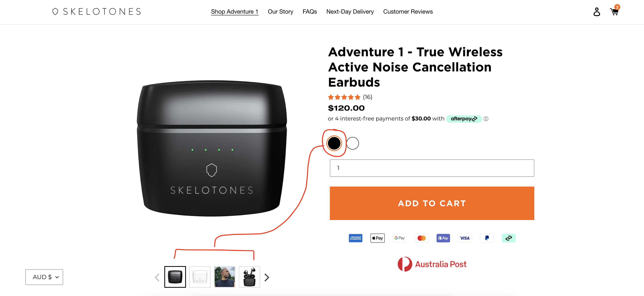
Task: Click the Skelotones logo
Action: point(97,11)
